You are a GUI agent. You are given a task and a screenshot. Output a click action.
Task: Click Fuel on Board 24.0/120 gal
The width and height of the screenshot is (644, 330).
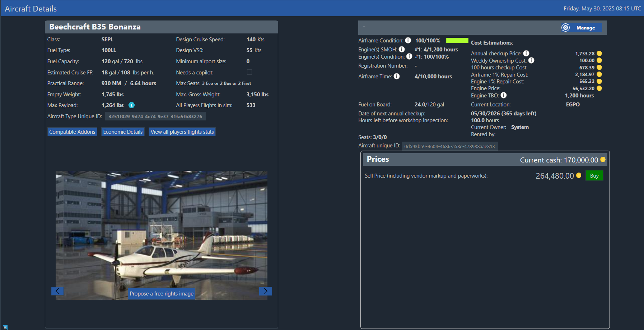click(x=429, y=105)
